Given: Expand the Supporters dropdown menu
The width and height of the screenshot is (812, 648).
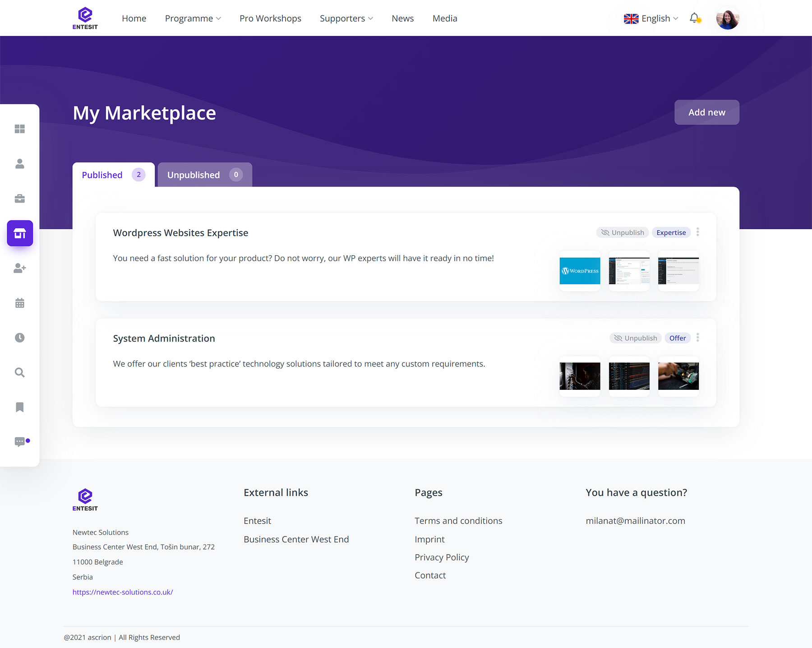Looking at the screenshot, I should (346, 19).
